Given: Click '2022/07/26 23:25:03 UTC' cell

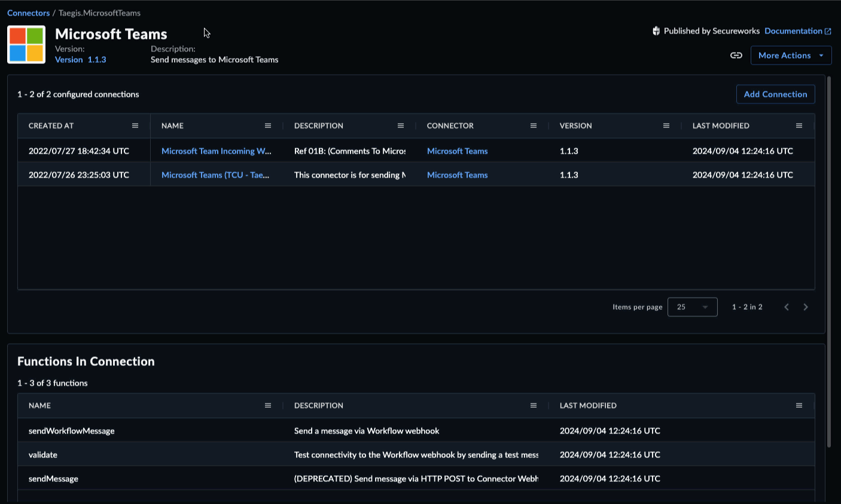Looking at the screenshot, I should pos(79,175).
